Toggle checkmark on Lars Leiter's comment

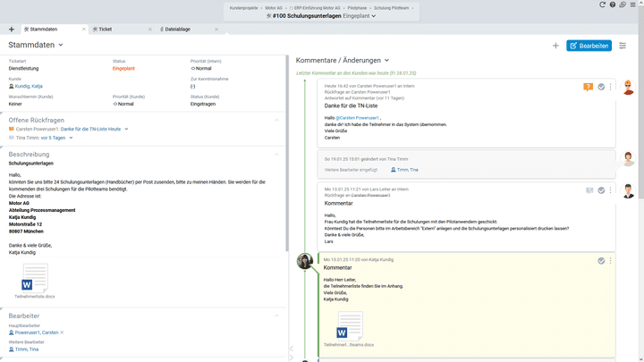(x=601, y=190)
